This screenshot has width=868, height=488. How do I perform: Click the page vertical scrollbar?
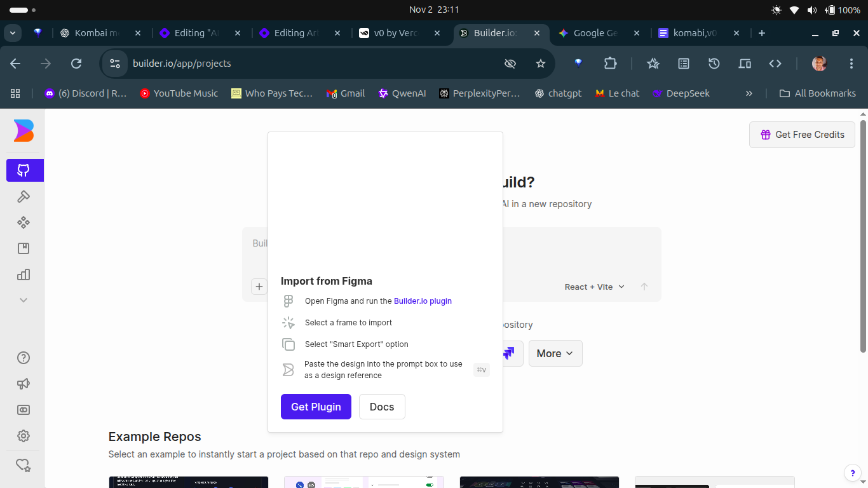(x=863, y=236)
